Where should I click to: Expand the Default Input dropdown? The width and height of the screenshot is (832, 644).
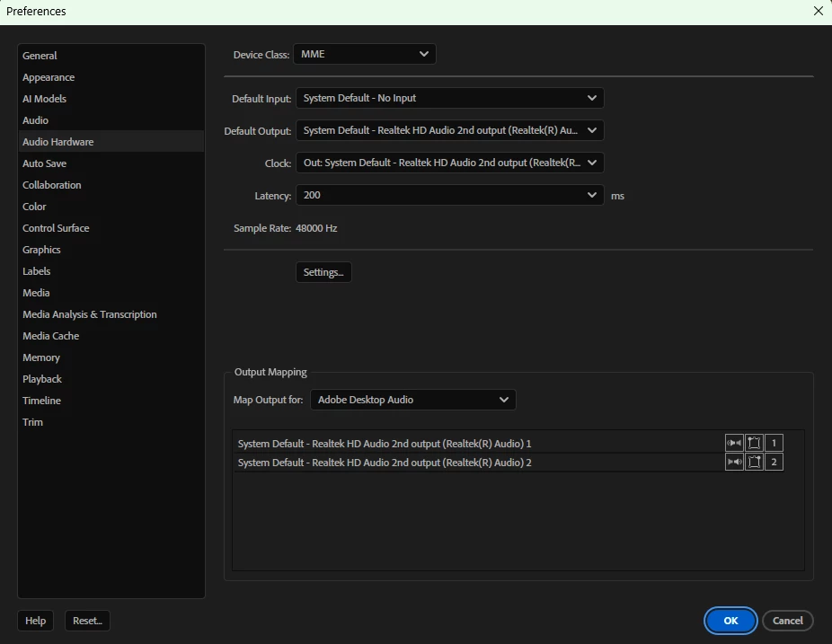click(450, 98)
